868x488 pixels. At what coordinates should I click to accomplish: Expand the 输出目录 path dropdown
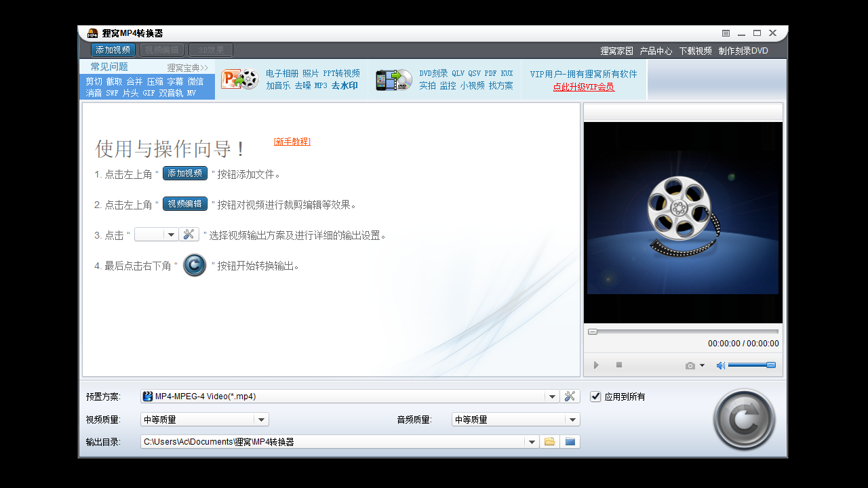pos(532,442)
